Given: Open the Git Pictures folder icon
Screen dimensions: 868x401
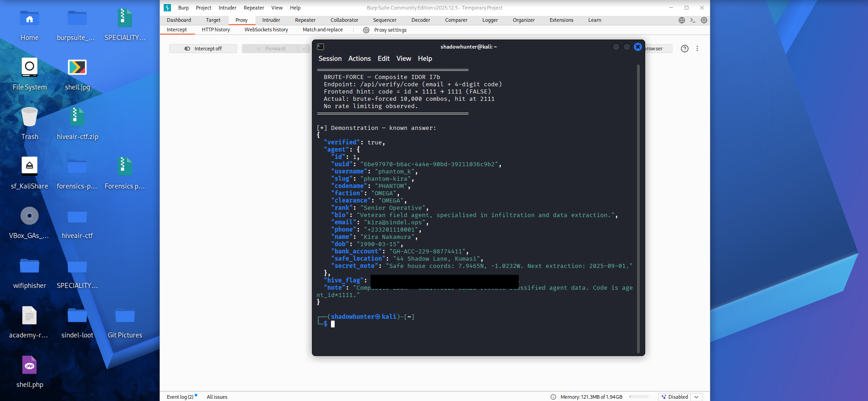Looking at the screenshot, I should (125, 316).
